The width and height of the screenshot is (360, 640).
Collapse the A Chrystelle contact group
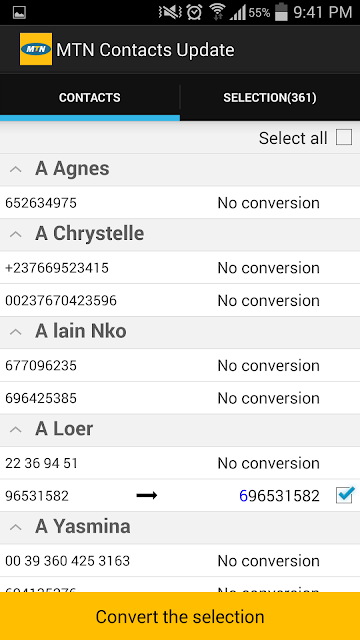(16, 234)
